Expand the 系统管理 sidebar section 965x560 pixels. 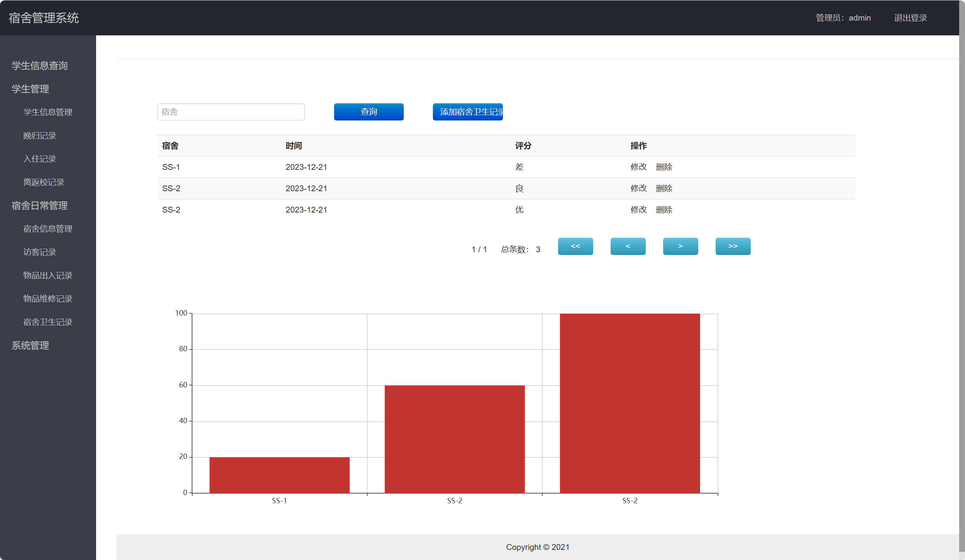[30, 345]
